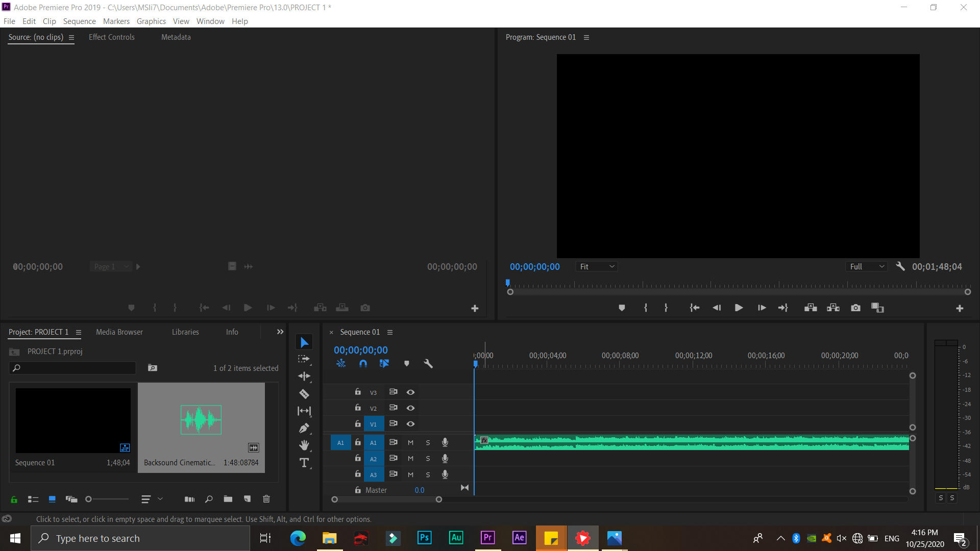980x551 pixels.
Task: Select the Selection tool arrow
Action: 304,342
